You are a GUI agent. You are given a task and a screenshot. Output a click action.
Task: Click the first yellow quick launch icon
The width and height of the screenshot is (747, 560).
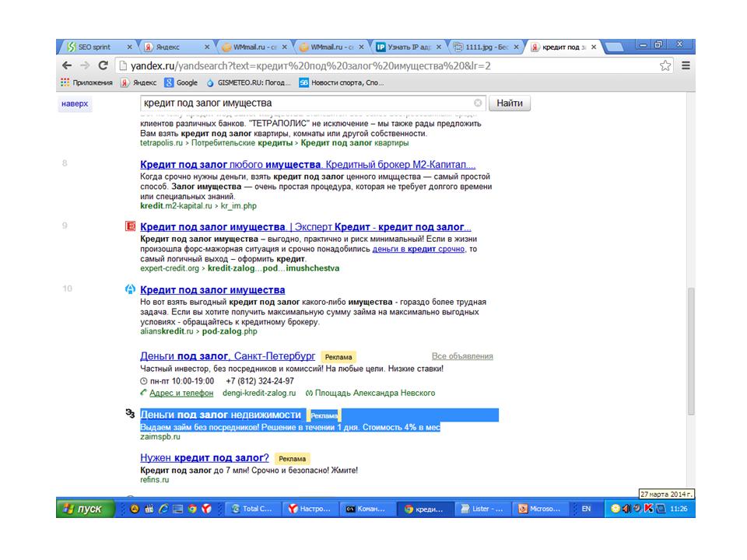[x=135, y=509]
